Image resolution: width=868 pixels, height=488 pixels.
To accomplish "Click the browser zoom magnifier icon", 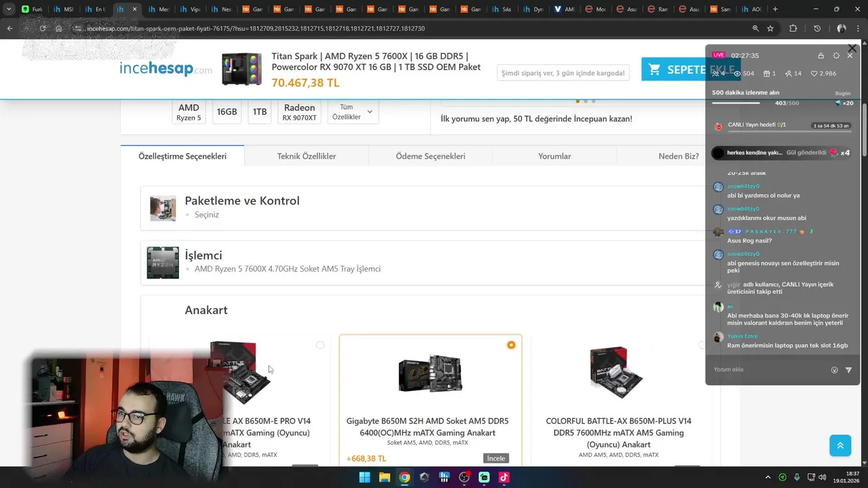I will [755, 28].
